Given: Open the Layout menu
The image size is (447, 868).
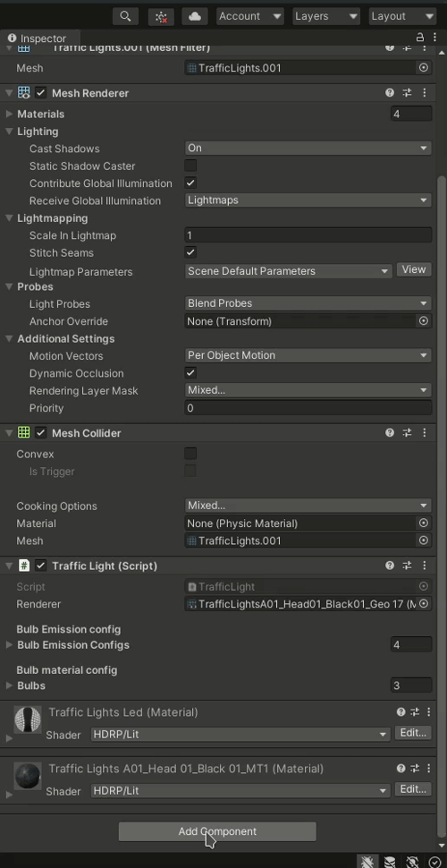Looking at the screenshot, I should [402, 16].
